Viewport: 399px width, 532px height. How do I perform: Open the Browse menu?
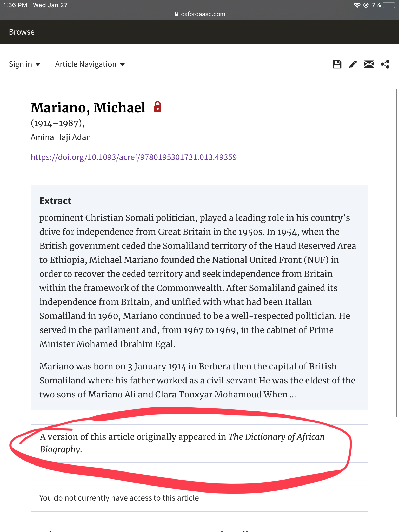tap(22, 32)
